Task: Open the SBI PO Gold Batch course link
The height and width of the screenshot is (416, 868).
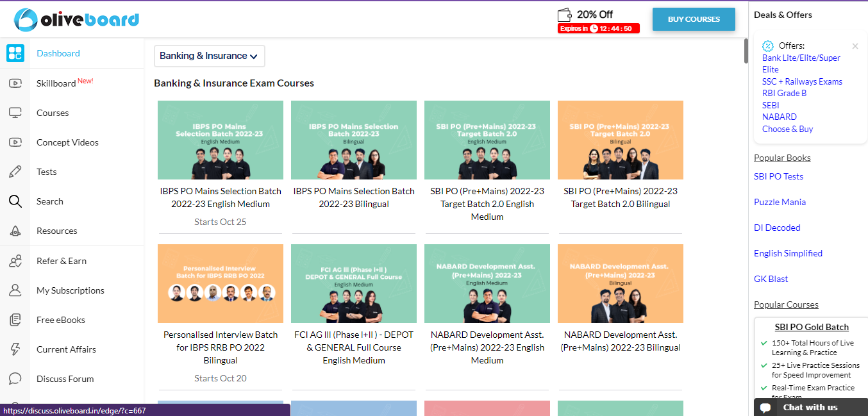Action: [812, 327]
